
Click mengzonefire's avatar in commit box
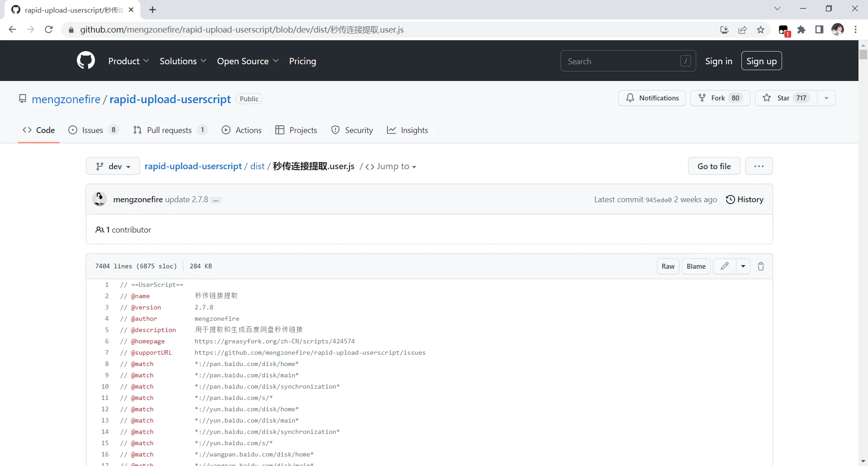point(99,199)
